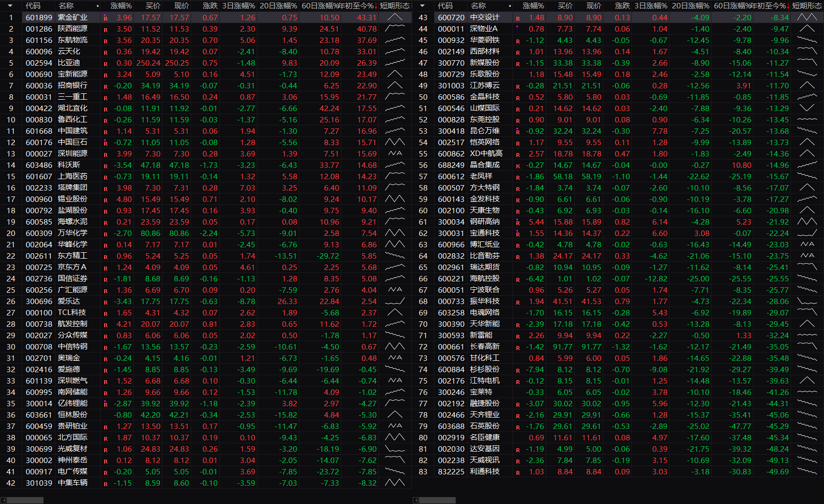Screen dimensions: 824x504
Task: Sort right list by 20日涨幅% header
Action: pos(691,6)
